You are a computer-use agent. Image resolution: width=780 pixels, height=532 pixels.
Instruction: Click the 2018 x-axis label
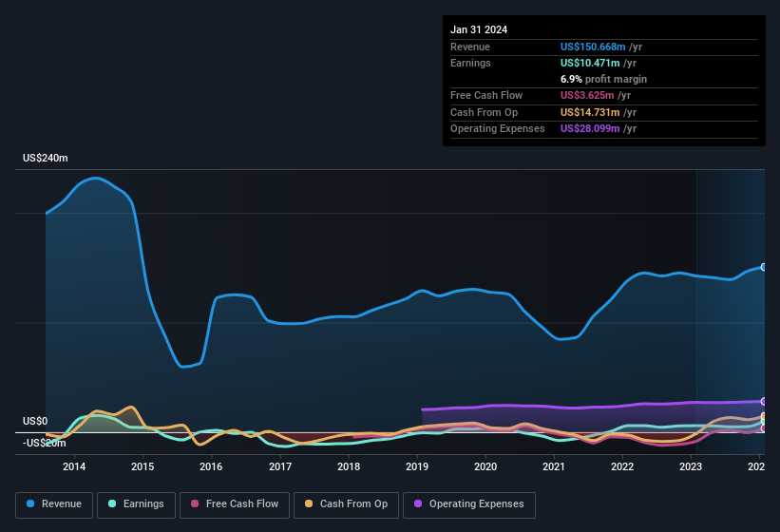click(349, 466)
